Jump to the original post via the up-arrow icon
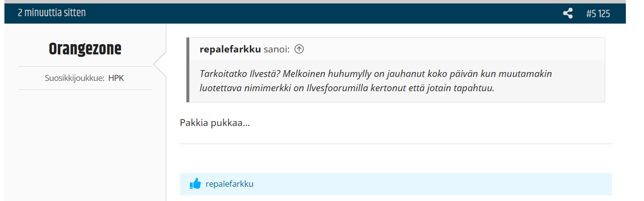 point(299,49)
